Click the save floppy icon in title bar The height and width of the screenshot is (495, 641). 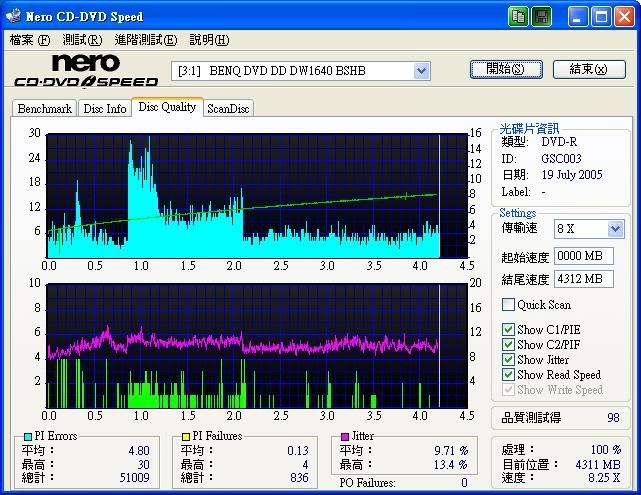tap(542, 17)
